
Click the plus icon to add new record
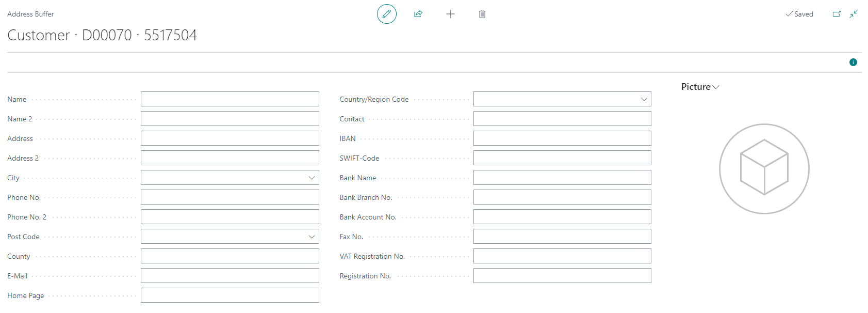450,14
